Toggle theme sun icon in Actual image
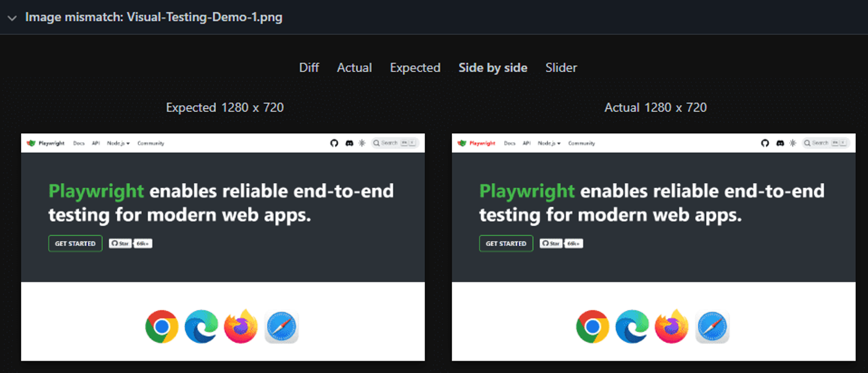The height and width of the screenshot is (373, 868). pyautogui.click(x=793, y=143)
